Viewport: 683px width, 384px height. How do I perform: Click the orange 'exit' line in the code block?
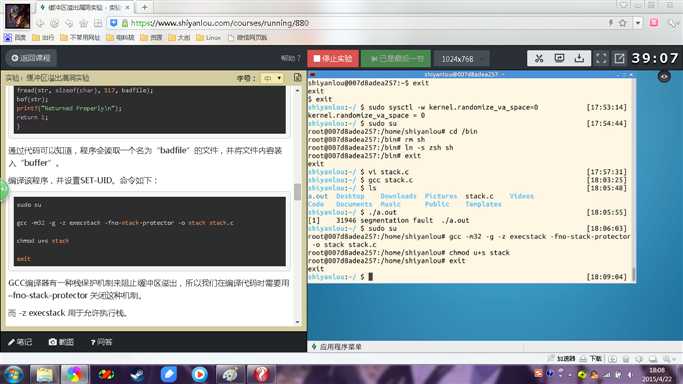tap(24, 259)
